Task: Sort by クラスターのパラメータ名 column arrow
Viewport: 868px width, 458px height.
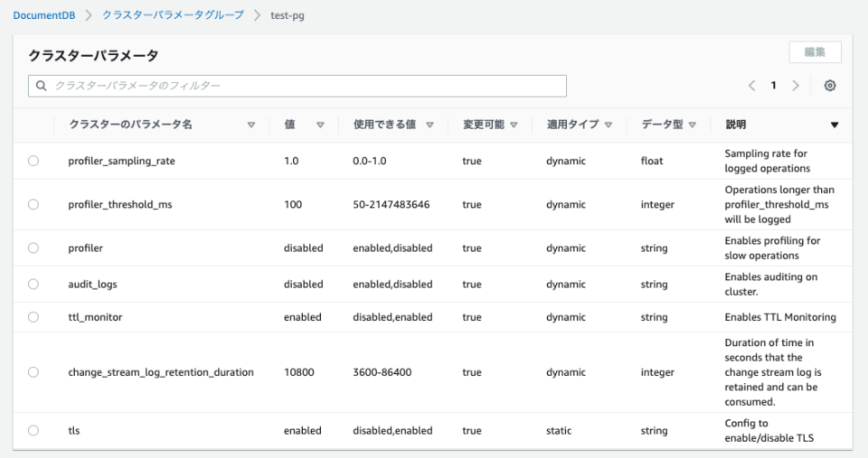Action: click(250, 125)
